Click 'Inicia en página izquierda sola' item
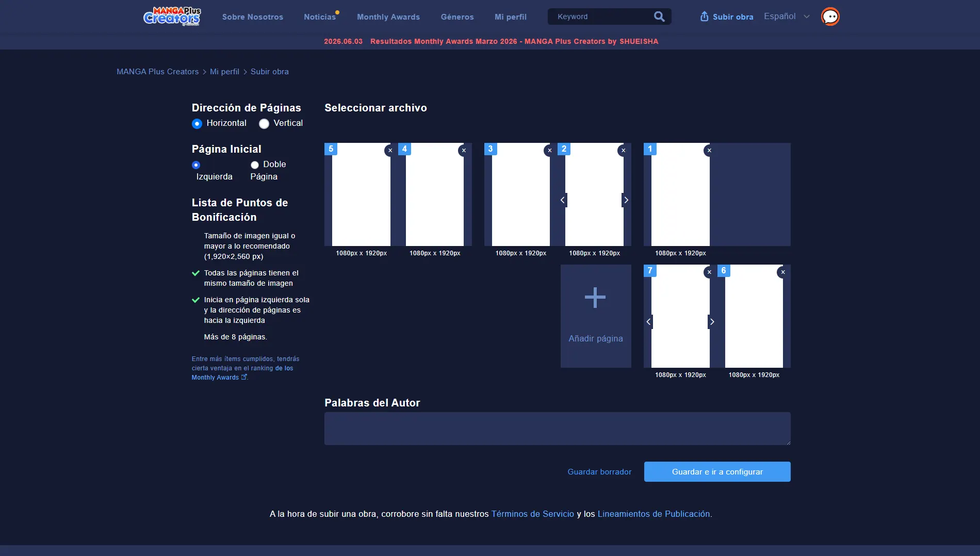The image size is (980, 556). pyautogui.click(x=256, y=310)
